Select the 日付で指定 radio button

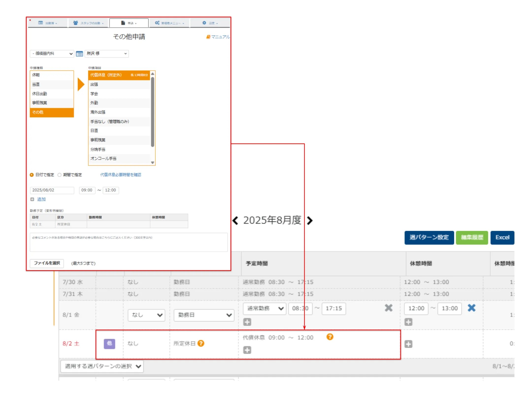pyautogui.click(x=32, y=175)
